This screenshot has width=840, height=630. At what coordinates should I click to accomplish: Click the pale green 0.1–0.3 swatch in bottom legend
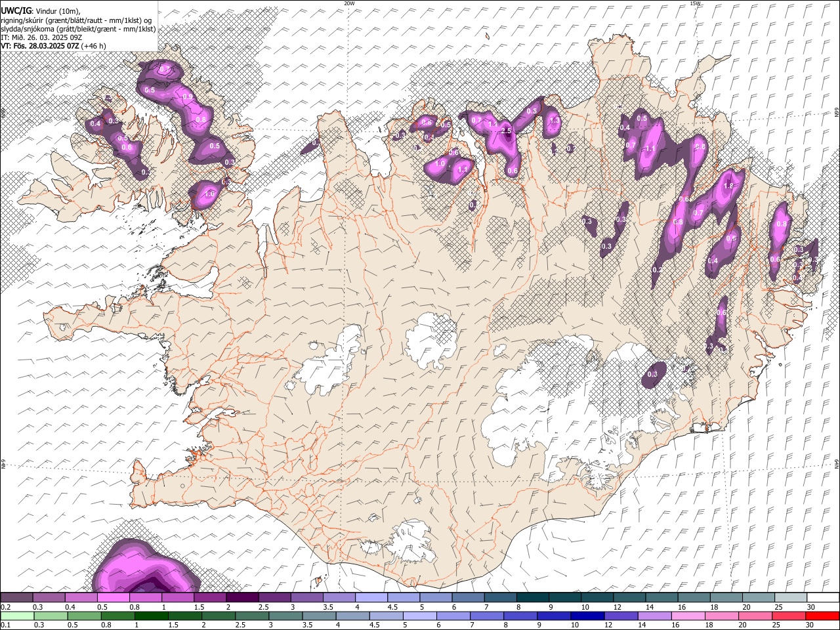[x=18, y=616]
